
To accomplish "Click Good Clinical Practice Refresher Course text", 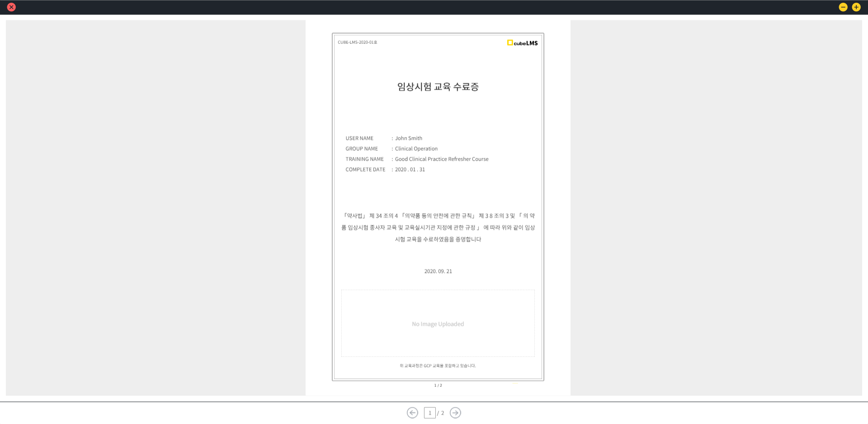I will (441, 159).
